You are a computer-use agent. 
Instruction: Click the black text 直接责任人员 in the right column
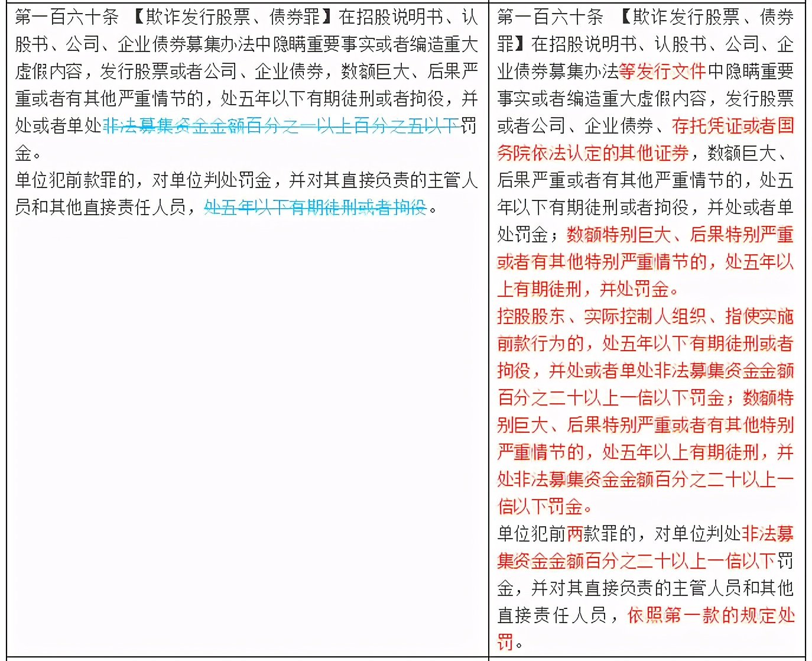[x=552, y=615]
